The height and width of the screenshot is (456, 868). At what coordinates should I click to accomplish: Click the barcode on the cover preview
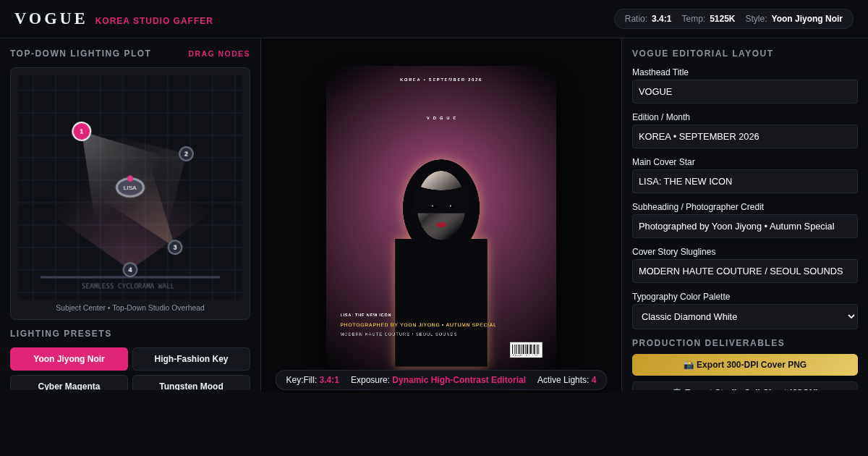tap(526, 350)
